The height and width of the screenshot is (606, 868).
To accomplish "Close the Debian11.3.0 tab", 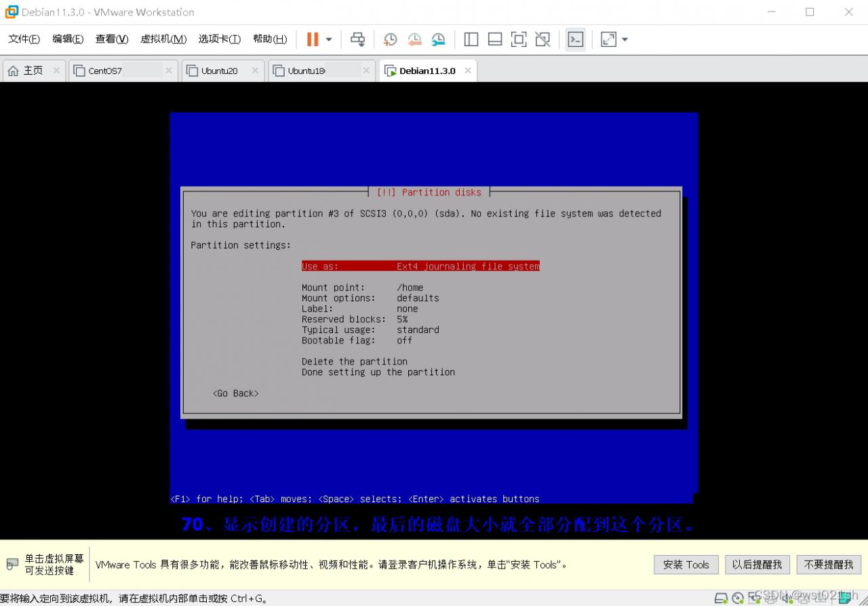I will 467,71.
